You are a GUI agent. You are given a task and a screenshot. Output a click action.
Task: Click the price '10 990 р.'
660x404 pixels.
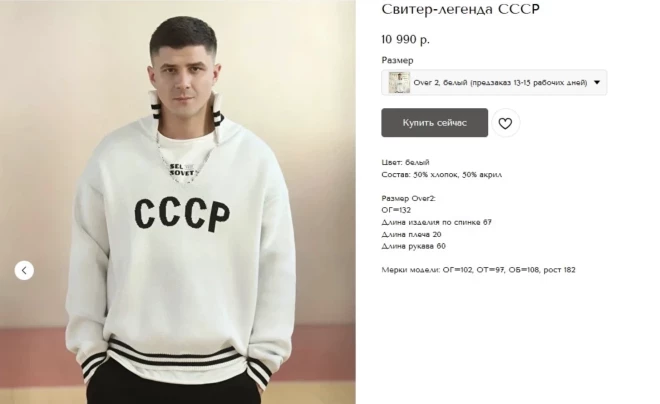point(405,40)
